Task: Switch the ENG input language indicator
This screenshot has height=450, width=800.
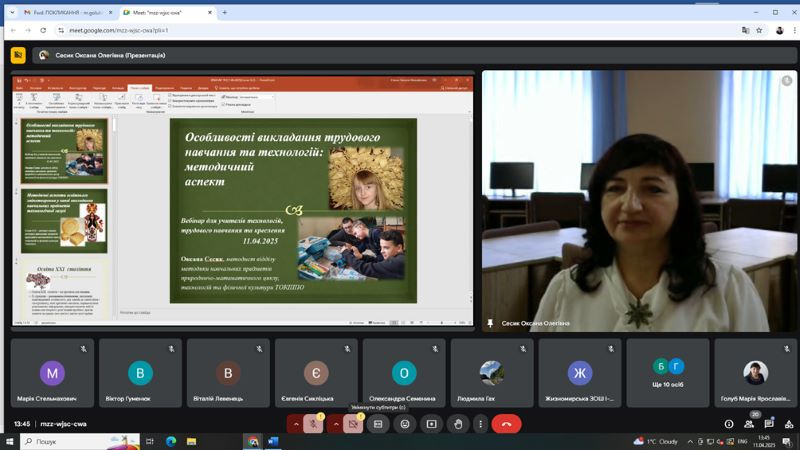Action: (x=742, y=441)
